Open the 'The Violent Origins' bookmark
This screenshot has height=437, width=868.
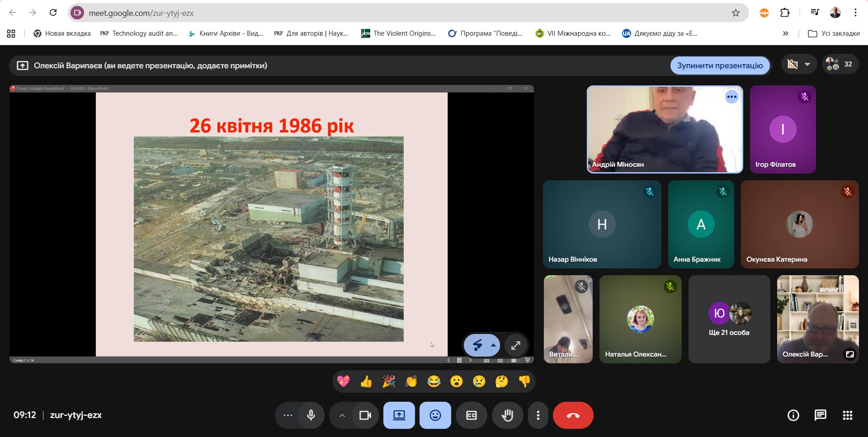(x=398, y=33)
